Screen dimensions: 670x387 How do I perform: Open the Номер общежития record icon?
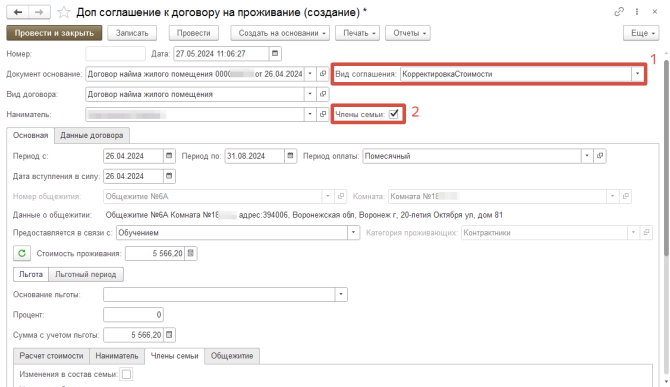(341, 196)
